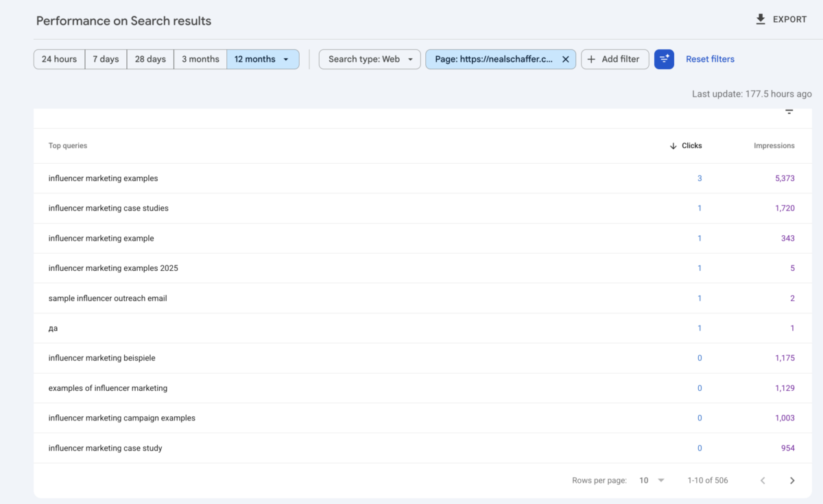Select query 'influencer marketing examples'

point(103,178)
